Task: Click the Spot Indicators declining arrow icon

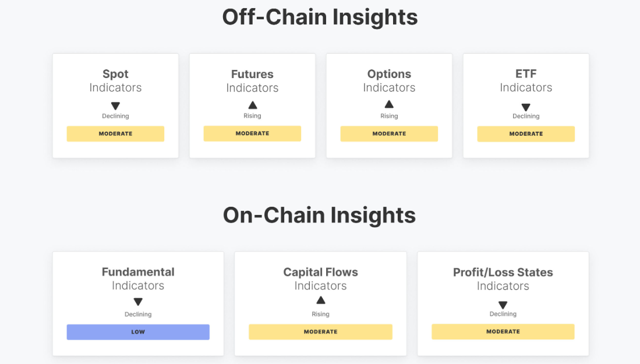Action: [115, 106]
